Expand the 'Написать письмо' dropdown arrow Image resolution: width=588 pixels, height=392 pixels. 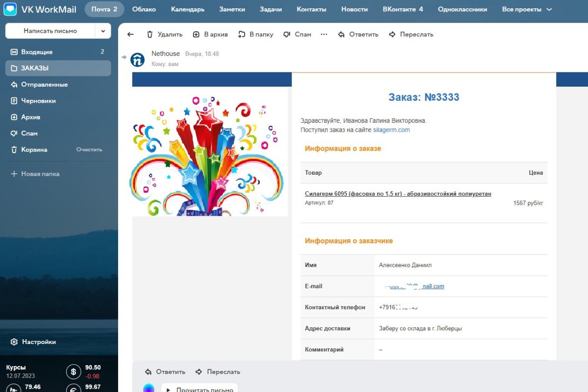(103, 31)
